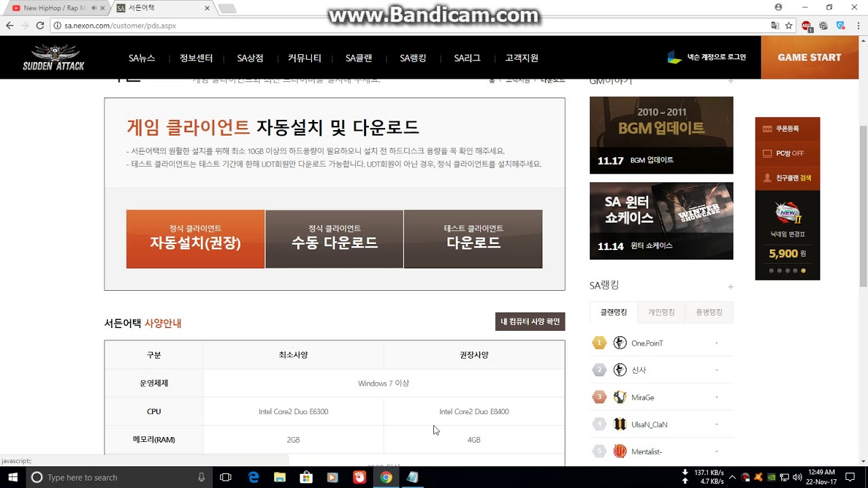Screen dimensions: 868x488
Task: Open the SA랭킹 menu
Action: (x=413, y=58)
